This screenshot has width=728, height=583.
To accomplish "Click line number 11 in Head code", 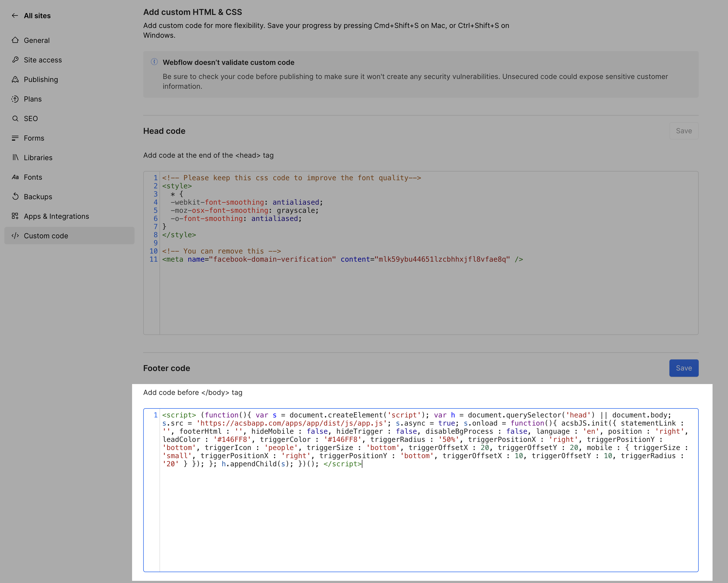I will 153,259.
